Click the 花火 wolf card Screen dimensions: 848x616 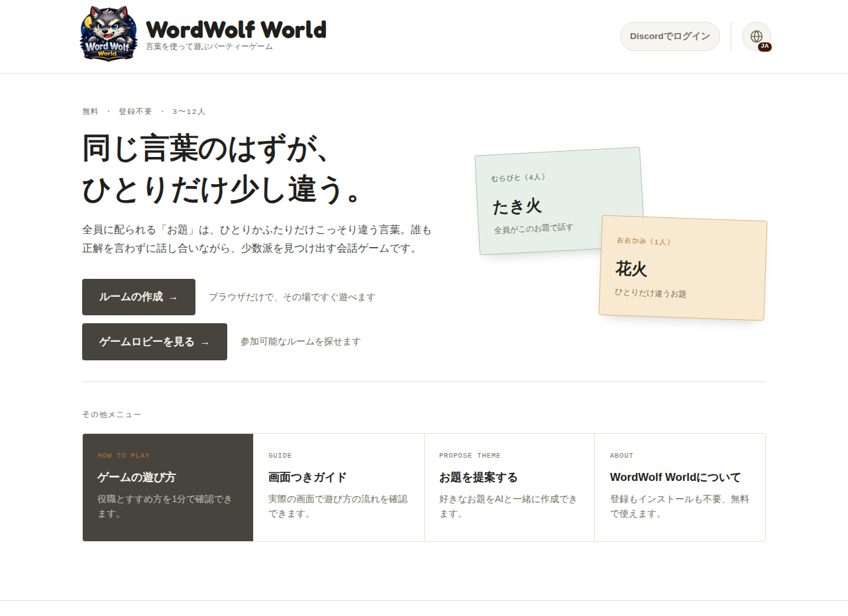pos(683,268)
